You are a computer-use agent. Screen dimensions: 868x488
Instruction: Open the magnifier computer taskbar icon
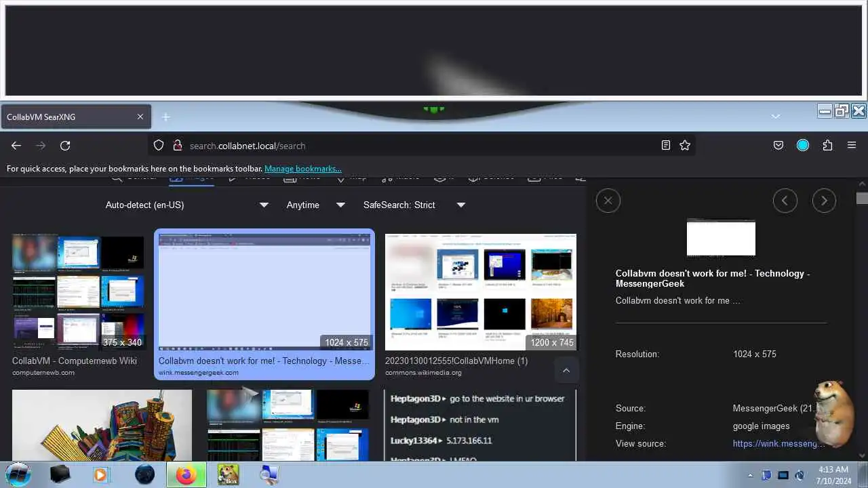point(269,474)
